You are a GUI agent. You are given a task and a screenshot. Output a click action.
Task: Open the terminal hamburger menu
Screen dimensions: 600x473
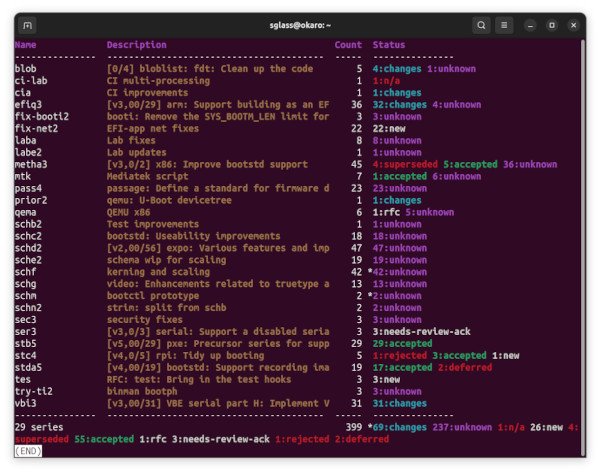click(x=505, y=25)
